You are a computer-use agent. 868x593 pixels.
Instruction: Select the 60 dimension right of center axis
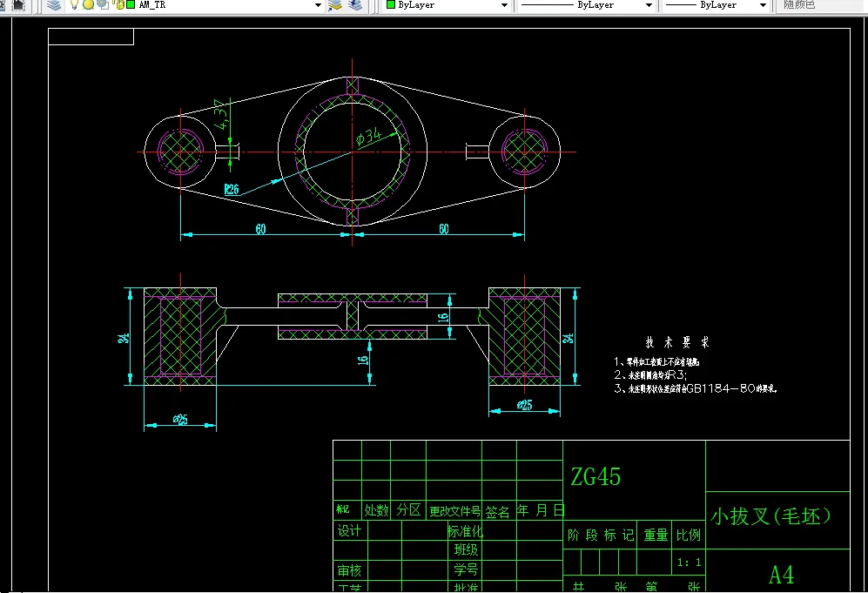coord(443,229)
